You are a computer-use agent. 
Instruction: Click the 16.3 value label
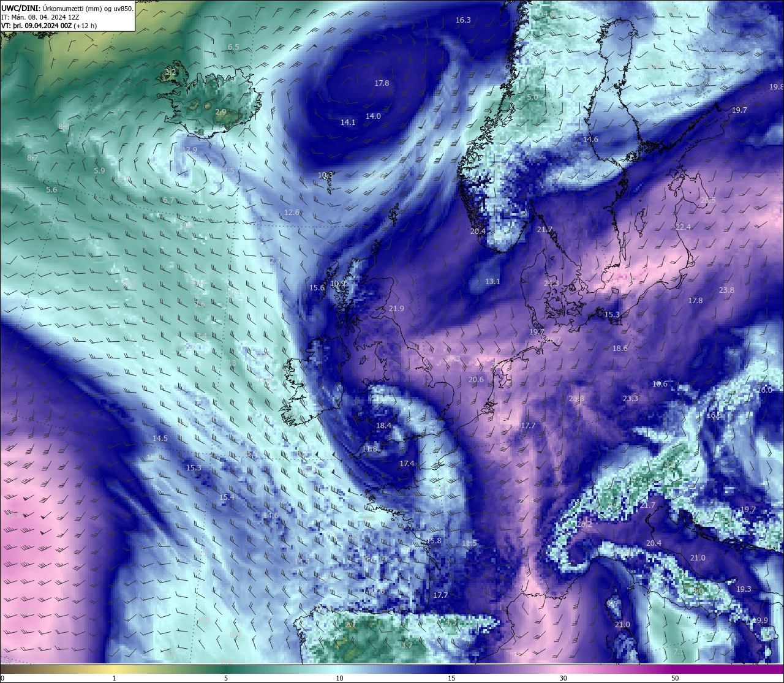(x=463, y=20)
